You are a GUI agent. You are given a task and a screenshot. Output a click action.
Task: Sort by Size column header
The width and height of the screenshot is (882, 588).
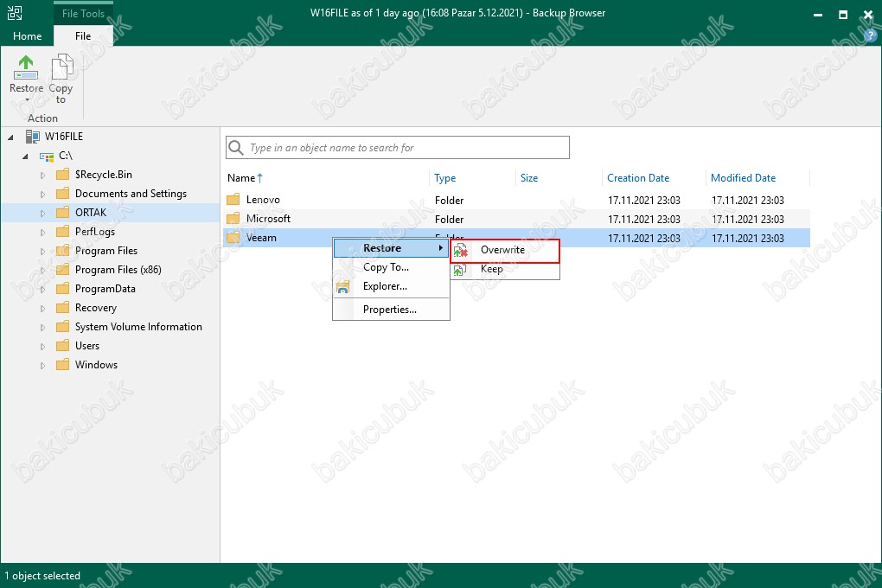click(x=528, y=178)
